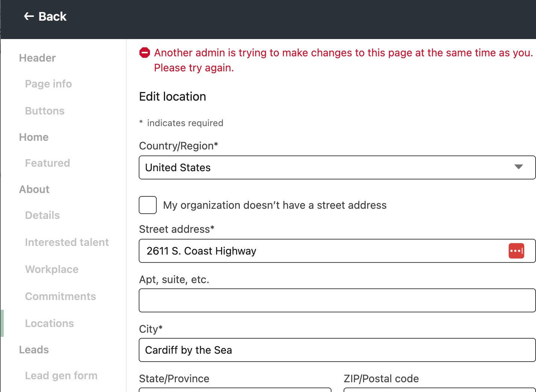The width and height of the screenshot is (536, 392).
Task: Go to Featured section in the sidebar
Action: (47, 163)
